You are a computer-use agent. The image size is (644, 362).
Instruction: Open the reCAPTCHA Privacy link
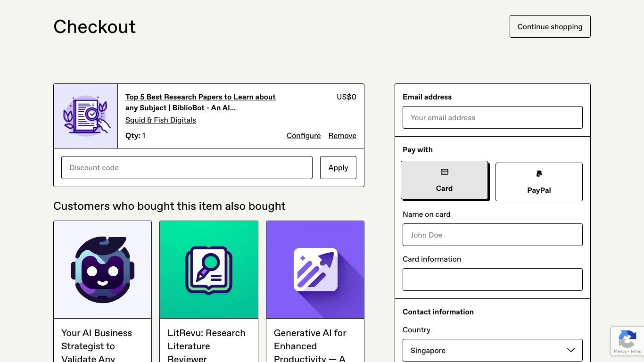[x=620, y=352]
